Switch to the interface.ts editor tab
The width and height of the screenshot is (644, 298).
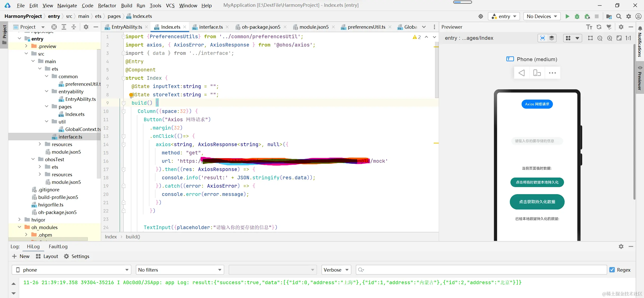click(x=211, y=27)
